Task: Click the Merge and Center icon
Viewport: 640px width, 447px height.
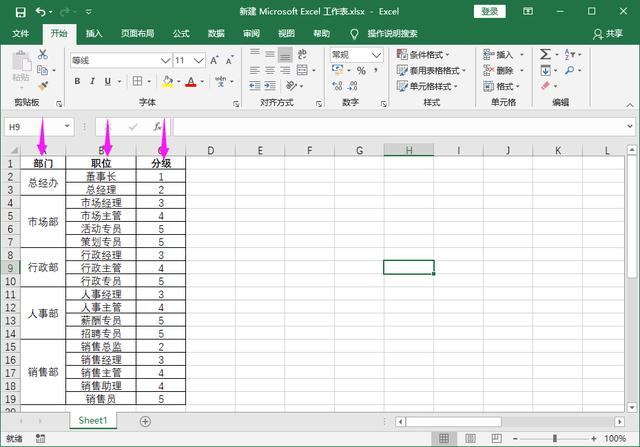Action: pyautogui.click(x=302, y=70)
